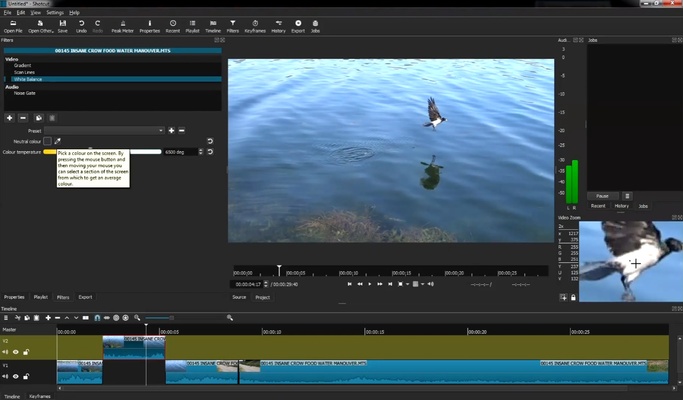683x400 pixels.
Task: Open the Recent panel from toolbar
Action: coord(172,26)
